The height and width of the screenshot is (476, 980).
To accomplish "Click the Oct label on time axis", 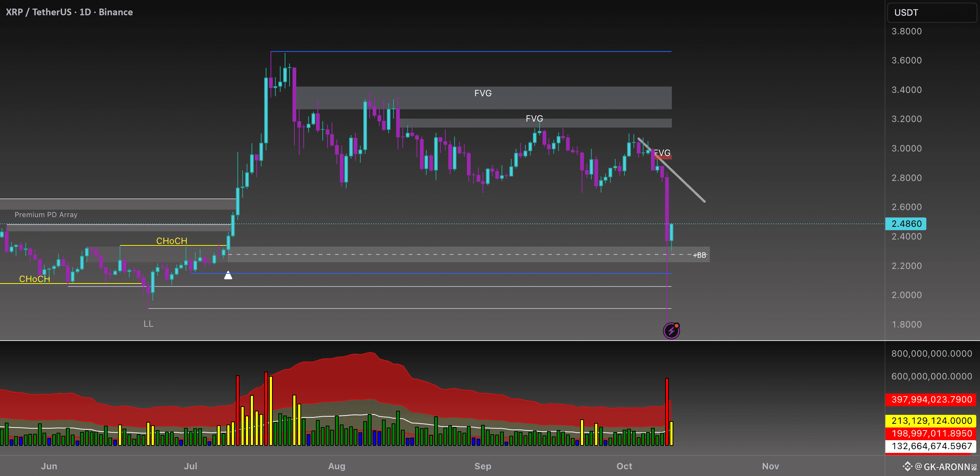I will 624,466.
